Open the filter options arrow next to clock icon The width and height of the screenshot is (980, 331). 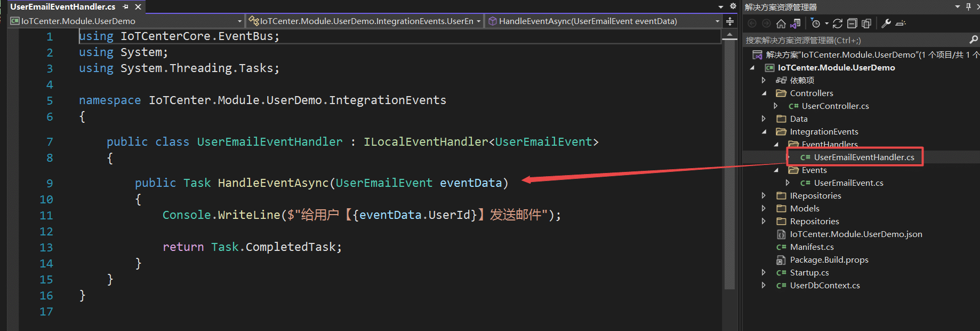click(x=826, y=23)
